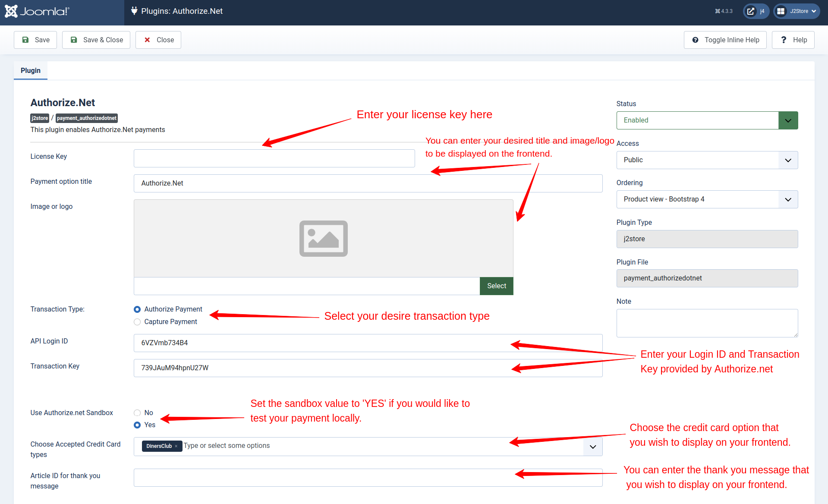Click the Authorize.Net heading
828x504 pixels.
tap(63, 103)
